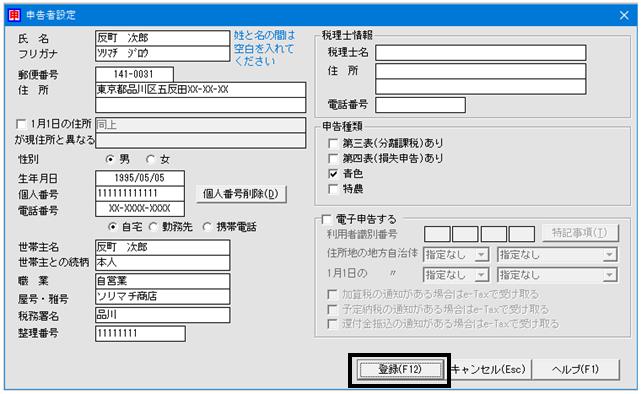Screen dimensions: 642x394
Task: Click the 税理士名 input field
Action: pos(481,53)
